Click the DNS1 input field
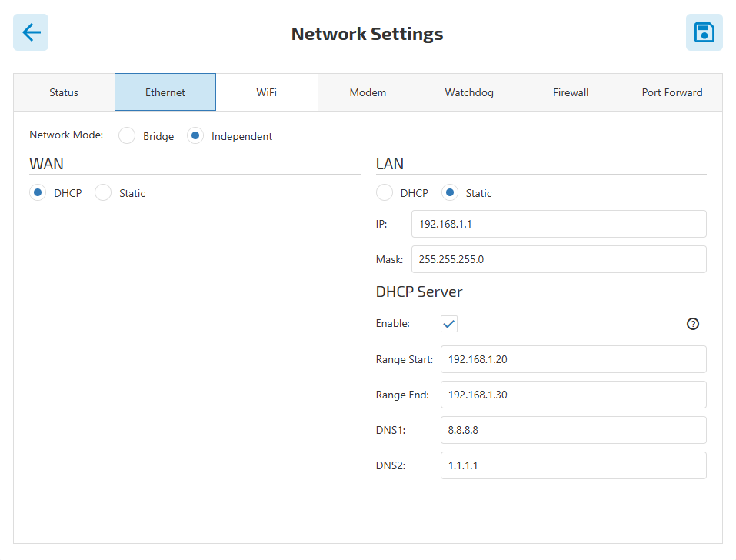Image resolution: width=736 pixels, height=560 pixels. pyautogui.click(x=574, y=430)
